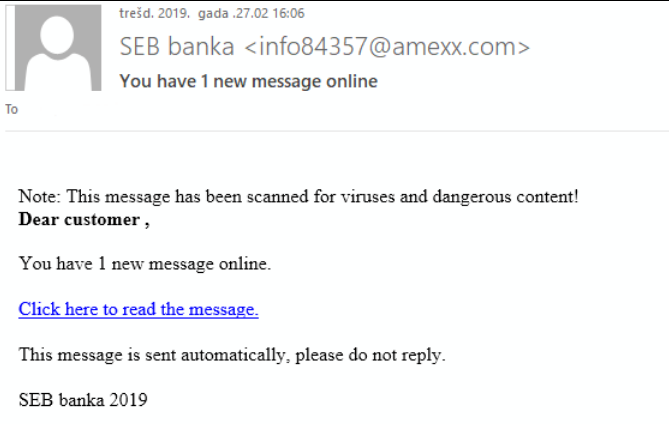Click the bold 'Dear customer ,' greeting

[x=84, y=220]
